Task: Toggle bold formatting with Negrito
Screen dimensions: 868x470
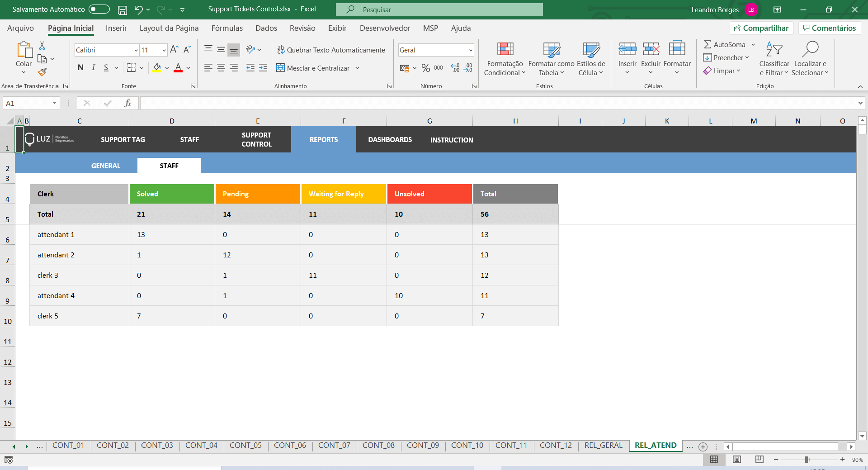Action: pos(80,67)
